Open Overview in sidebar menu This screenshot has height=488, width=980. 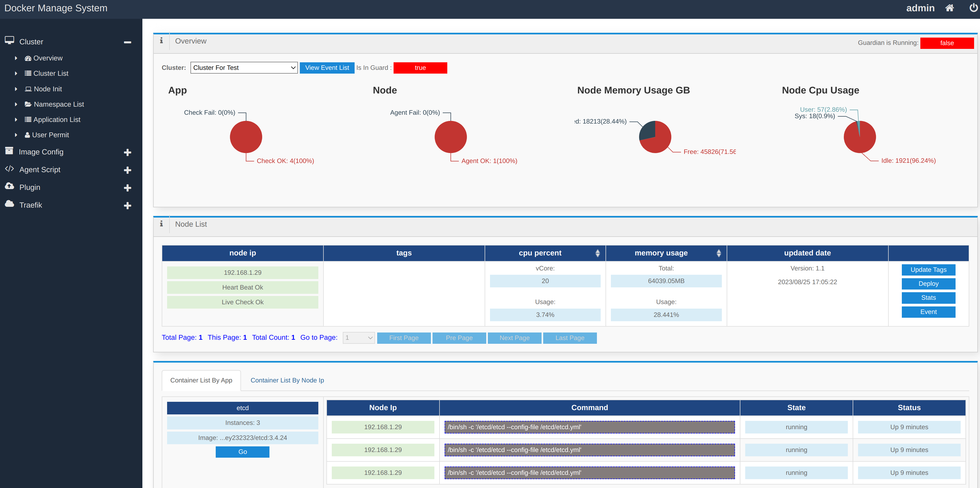pos(48,58)
